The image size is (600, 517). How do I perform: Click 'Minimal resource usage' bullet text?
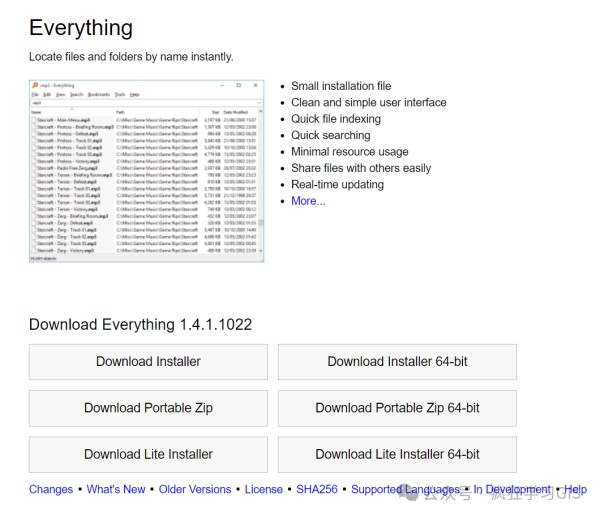[x=350, y=152]
